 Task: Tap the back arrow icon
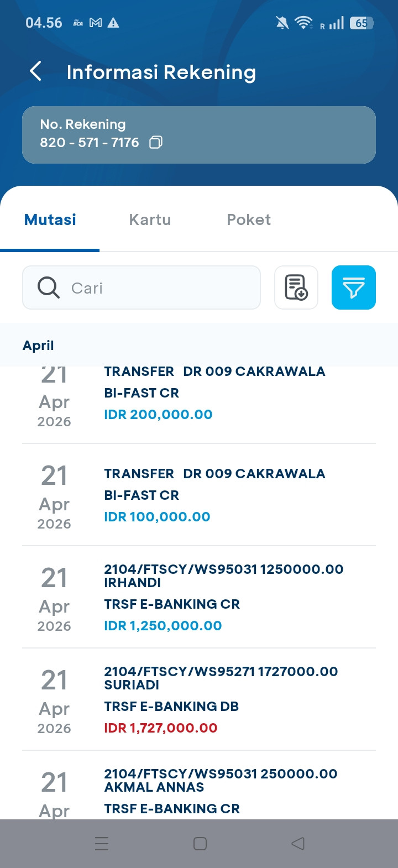tap(36, 71)
